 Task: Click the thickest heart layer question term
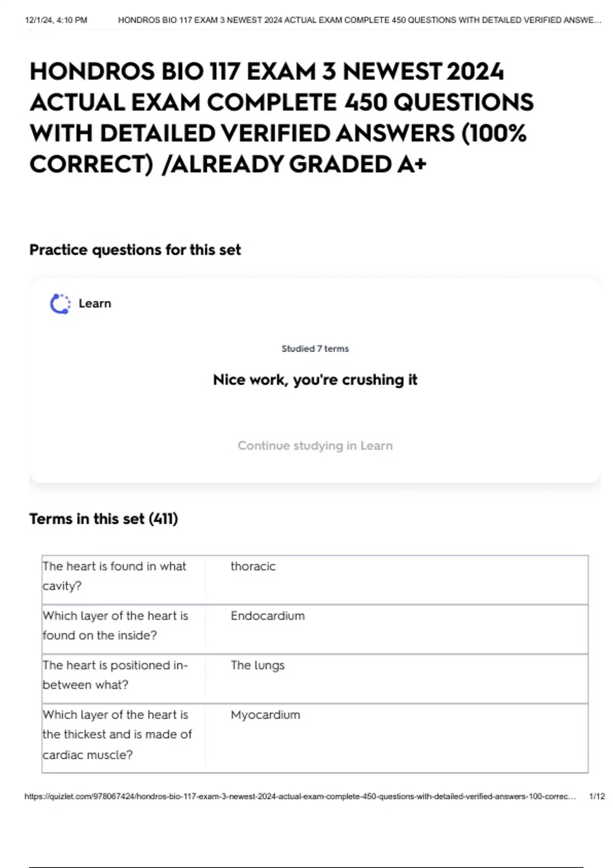click(x=117, y=735)
